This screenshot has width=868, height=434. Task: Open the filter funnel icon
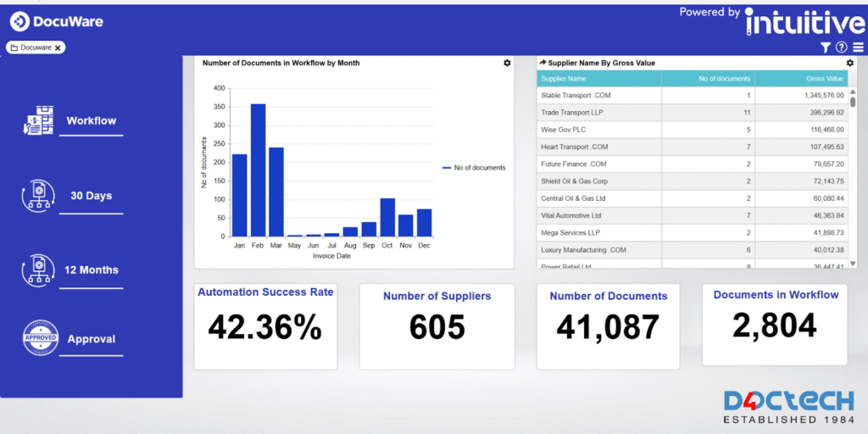[x=826, y=47]
